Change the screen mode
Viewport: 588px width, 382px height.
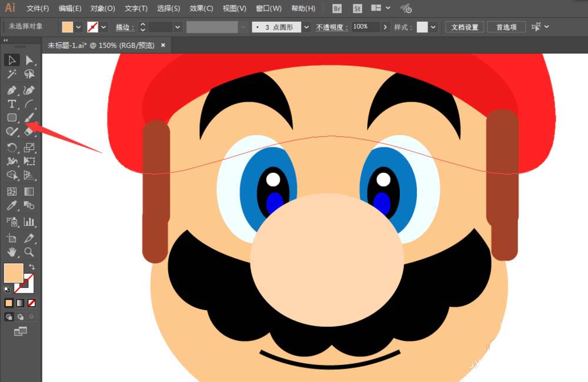pos(20,331)
